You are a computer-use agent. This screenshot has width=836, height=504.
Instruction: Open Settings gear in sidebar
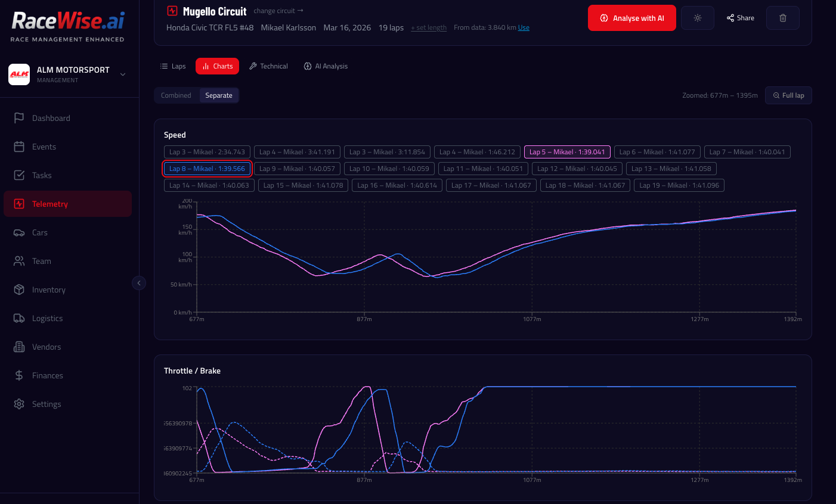pos(19,404)
